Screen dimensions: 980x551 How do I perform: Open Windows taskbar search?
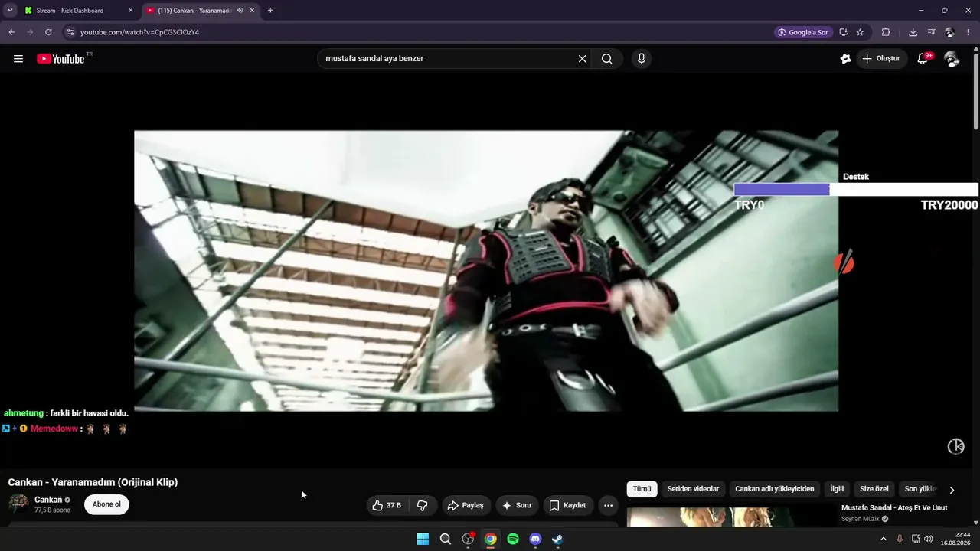coord(446,539)
